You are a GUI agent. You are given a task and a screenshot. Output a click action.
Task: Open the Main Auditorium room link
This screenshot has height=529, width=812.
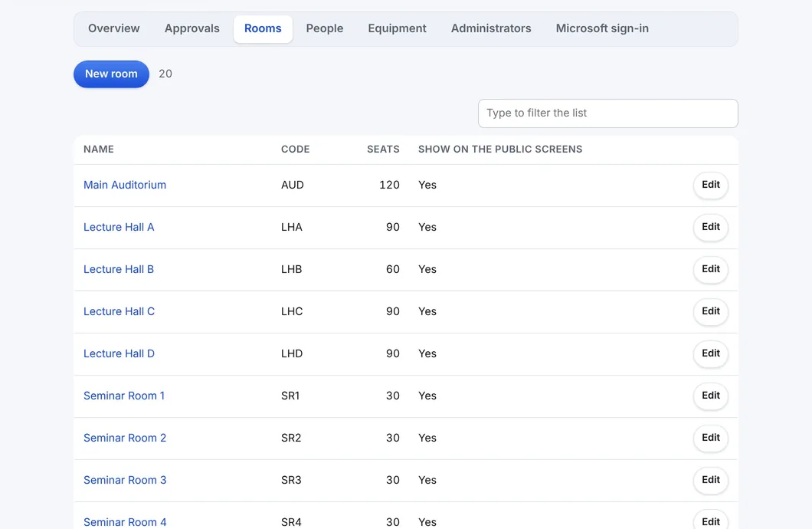tap(125, 185)
